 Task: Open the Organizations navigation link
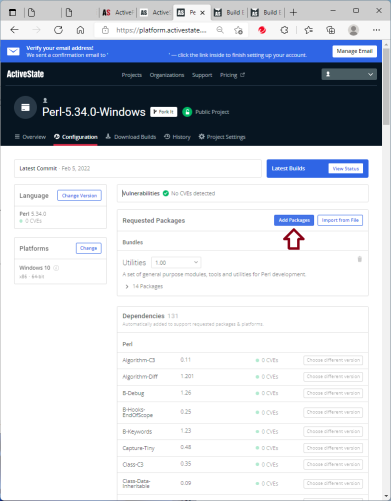pos(167,75)
